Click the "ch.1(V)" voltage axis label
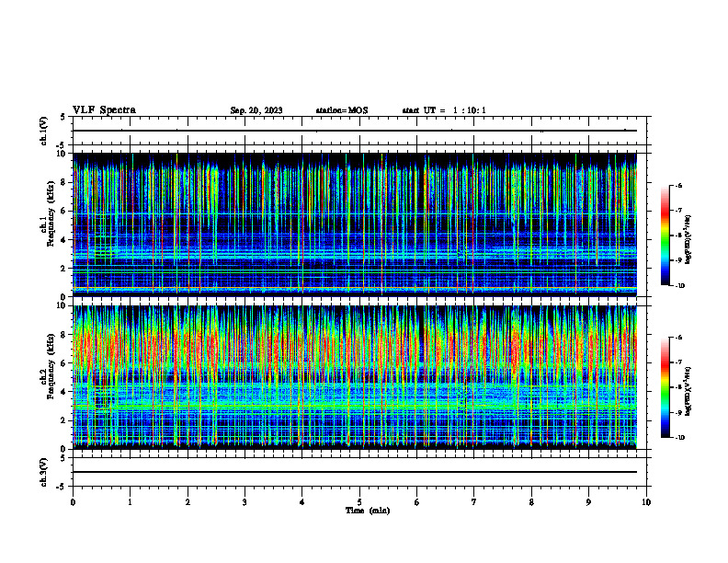728x563 pixels. tap(43, 131)
